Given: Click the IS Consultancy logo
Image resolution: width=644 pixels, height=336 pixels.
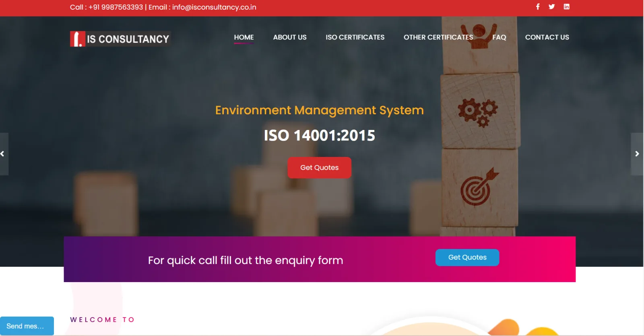Looking at the screenshot, I should tap(120, 39).
